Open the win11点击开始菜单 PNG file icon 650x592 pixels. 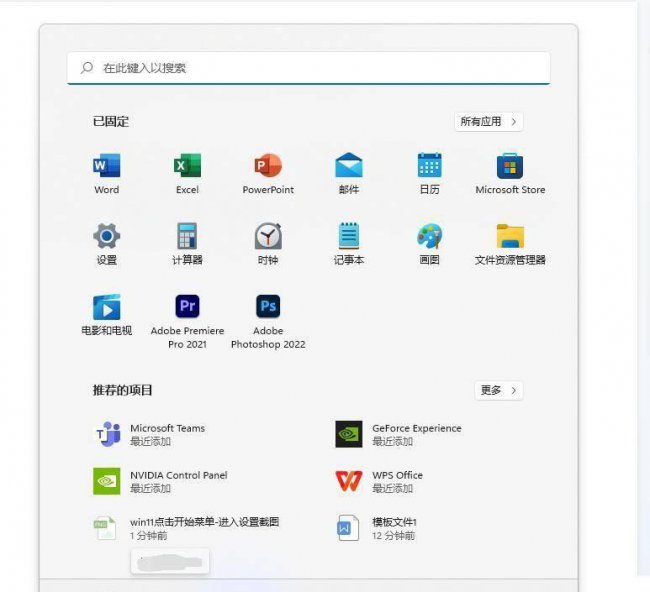point(105,528)
